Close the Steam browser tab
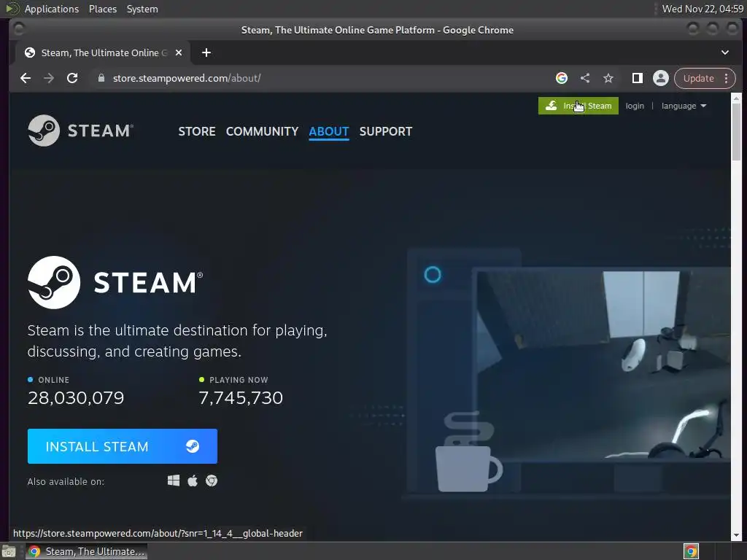The width and height of the screenshot is (747, 560). pos(179,52)
